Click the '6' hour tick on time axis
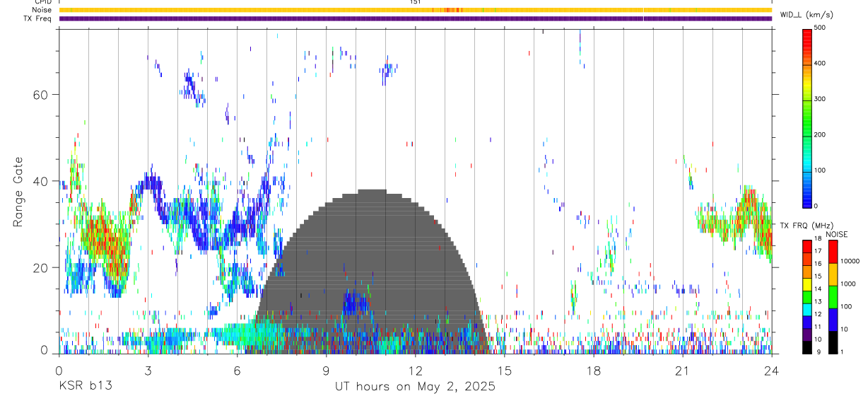The height and width of the screenshot is (401, 868). point(237,370)
